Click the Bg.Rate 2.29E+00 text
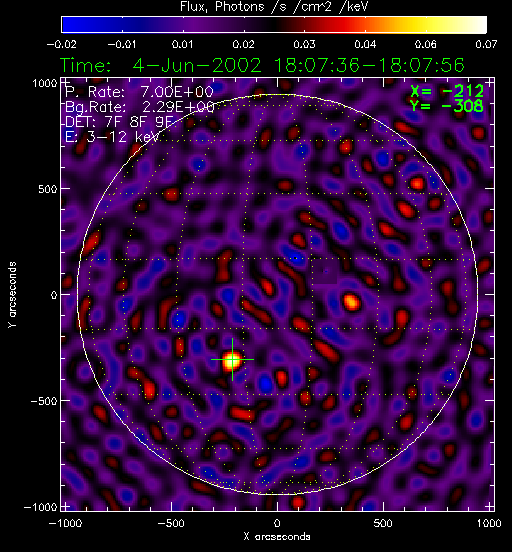Image resolution: width=512 pixels, height=552 pixels. click(x=140, y=107)
